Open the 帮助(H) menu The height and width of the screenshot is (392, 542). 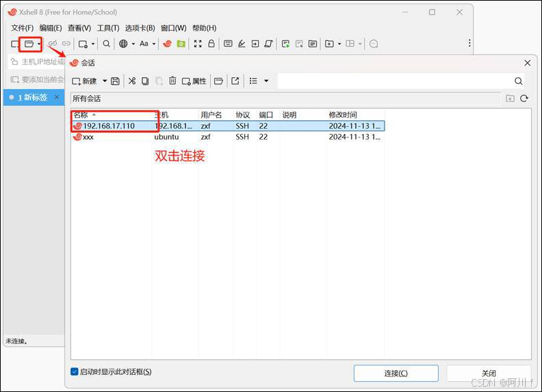[x=205, y=28]
